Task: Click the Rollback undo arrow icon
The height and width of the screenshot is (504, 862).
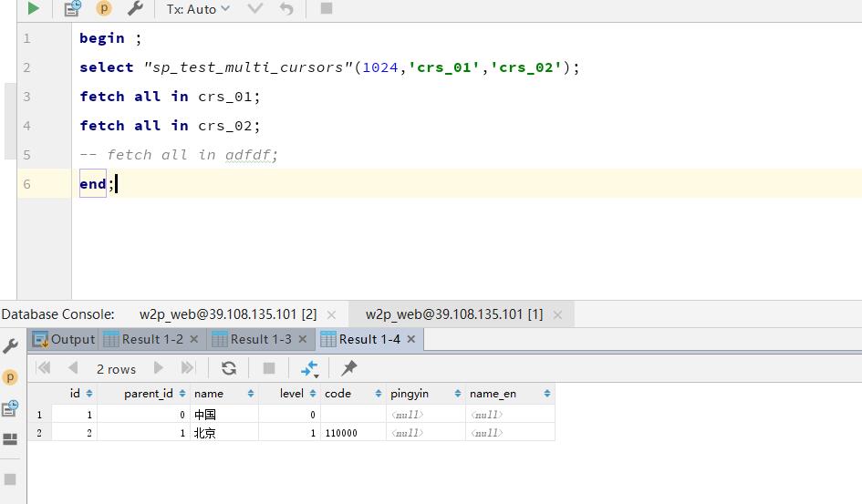Action: [286, 8]
